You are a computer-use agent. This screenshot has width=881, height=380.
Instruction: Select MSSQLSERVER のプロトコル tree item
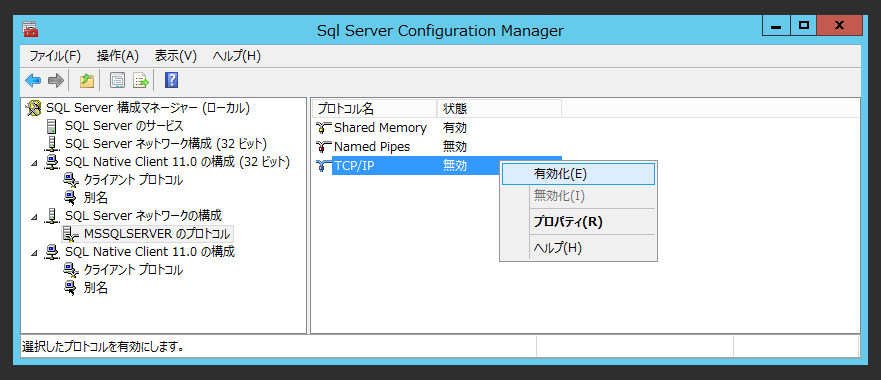coord(157,234)
